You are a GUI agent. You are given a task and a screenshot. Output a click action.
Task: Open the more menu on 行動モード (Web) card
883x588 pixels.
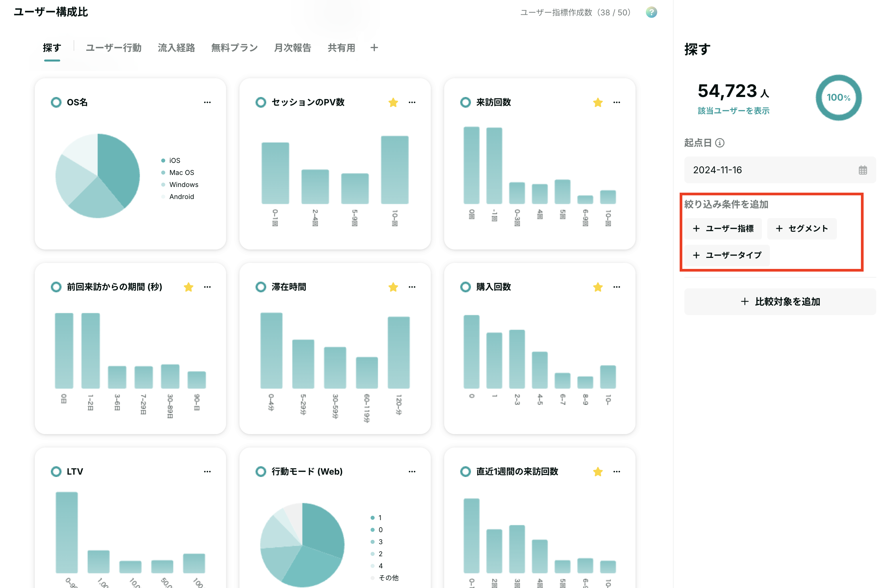(x=412, y=471)
